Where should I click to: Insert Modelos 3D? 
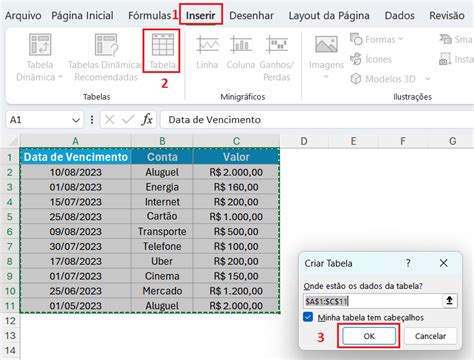(383, 79)
